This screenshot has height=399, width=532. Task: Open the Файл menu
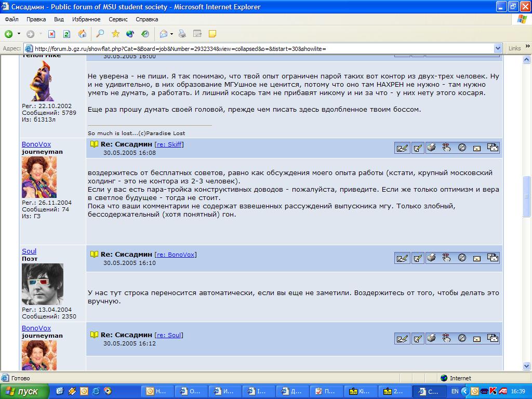[x=11, y=19]
